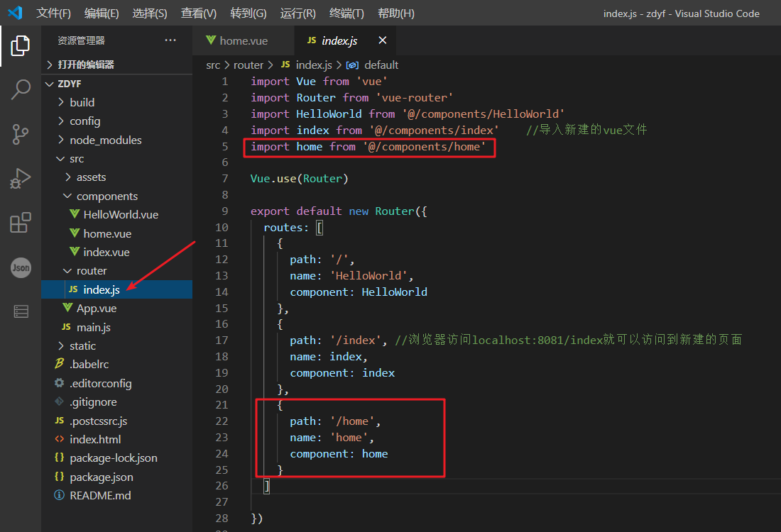Expand the config folder
The image size is (781, 532).
coord(117,121)
